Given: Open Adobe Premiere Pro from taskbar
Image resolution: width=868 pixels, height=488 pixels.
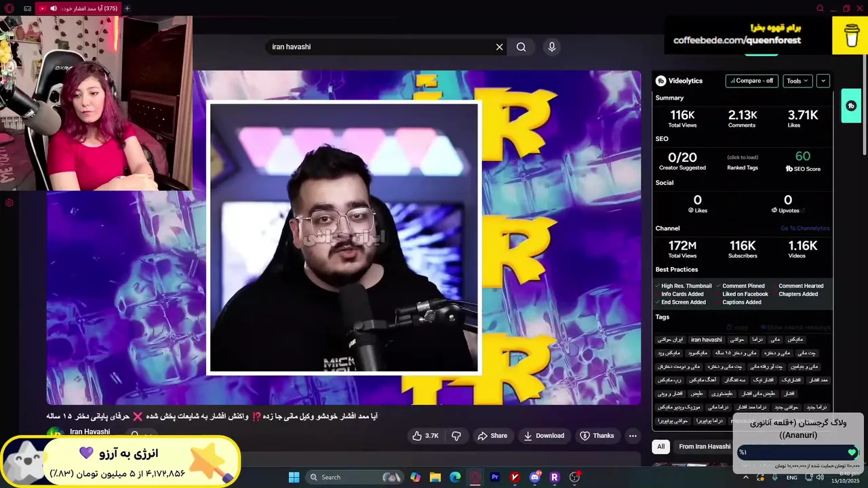Looking at the screenshot, I should click(x=495, y=477).
